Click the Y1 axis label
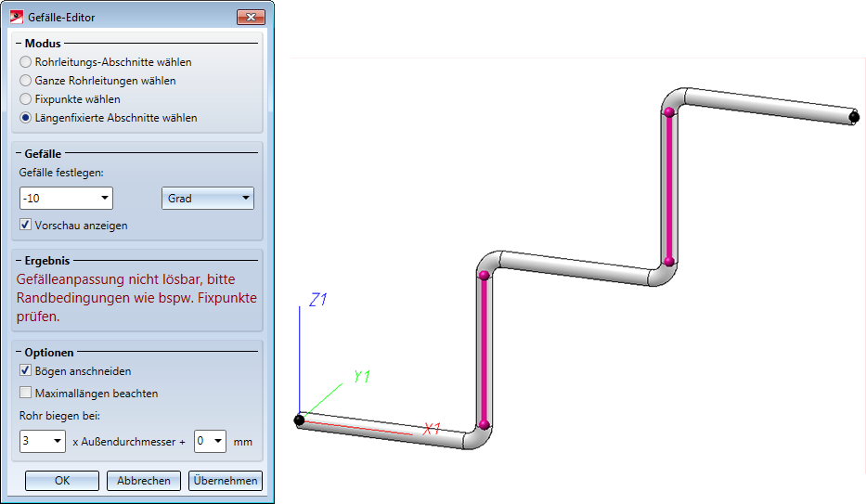This screenshot has width=866, height=504. (x=362, y=377)
